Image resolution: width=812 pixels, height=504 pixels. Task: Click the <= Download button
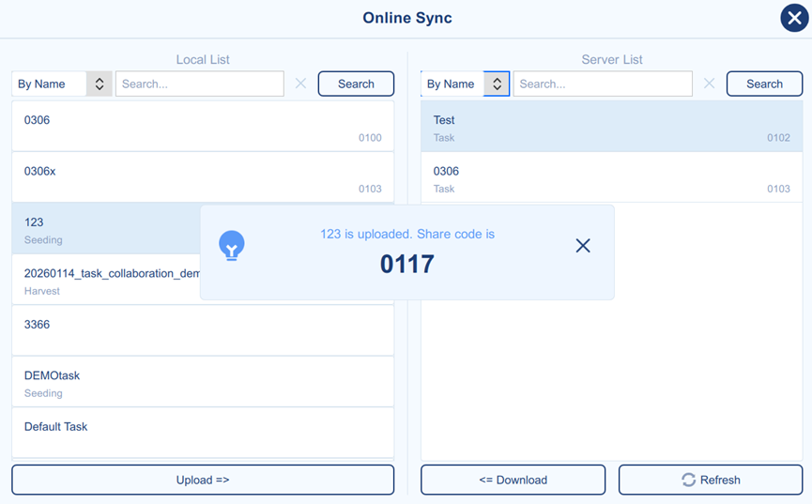[513, 480]
